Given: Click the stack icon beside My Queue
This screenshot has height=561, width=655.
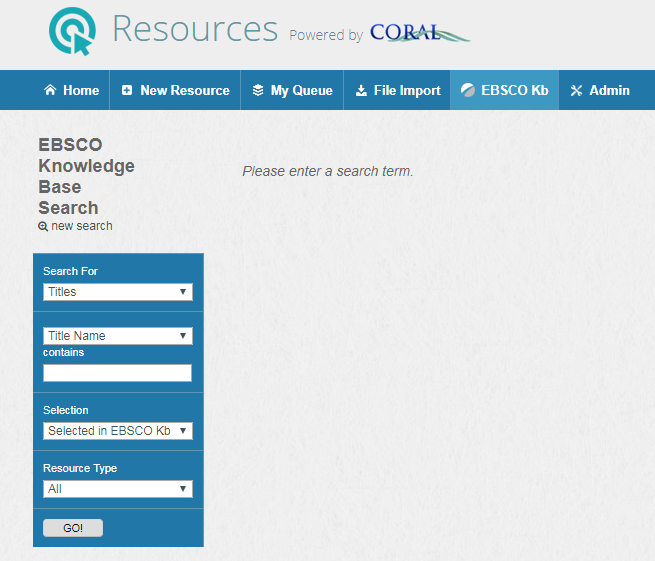Looking at the screenshot, I should 258,90.
